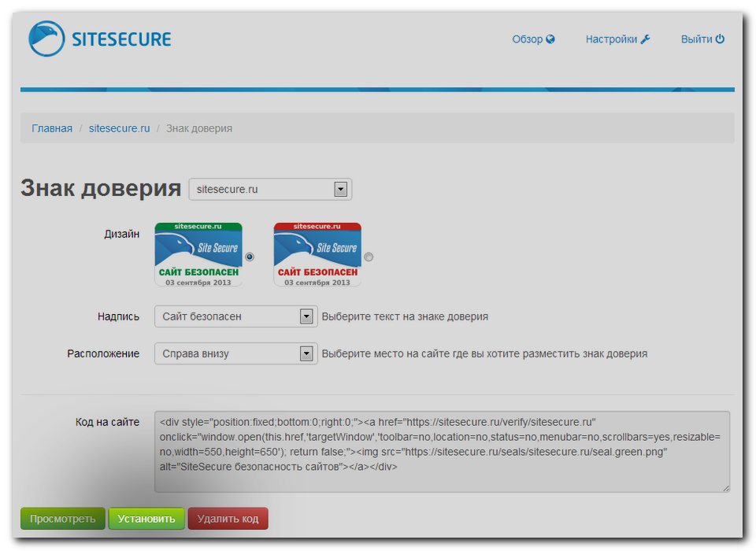Screen dimensions: 756x551
Task: Click the Удалить код button
Action: point(228,519)
